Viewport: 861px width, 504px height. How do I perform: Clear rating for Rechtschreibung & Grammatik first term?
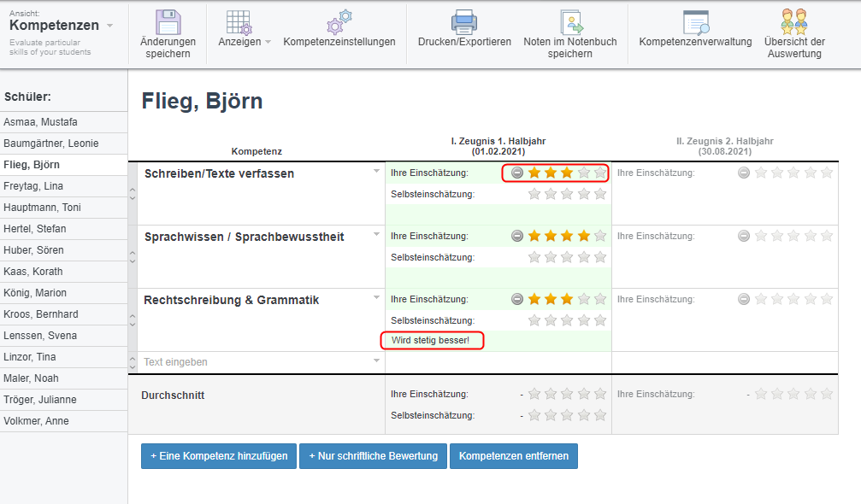click(516, 299)
